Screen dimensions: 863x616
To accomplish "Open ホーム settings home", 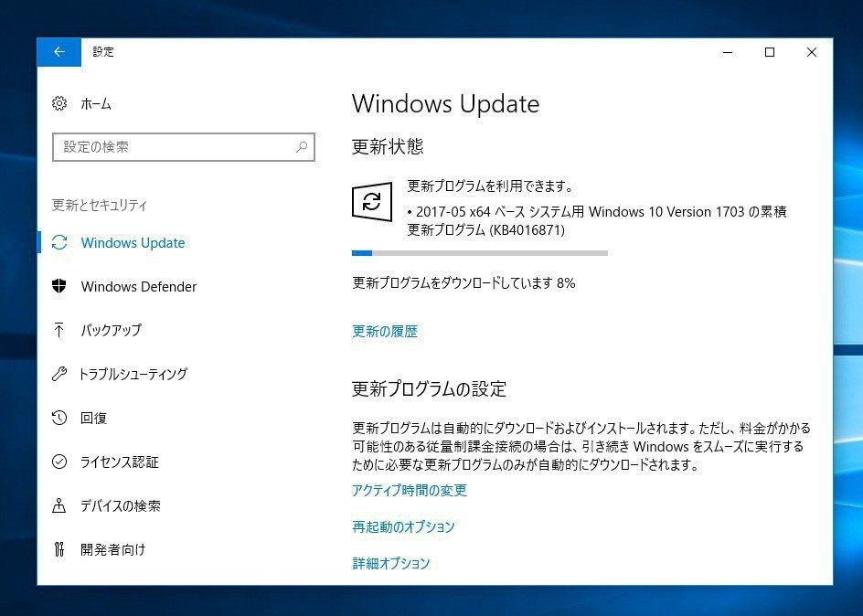I will pos(96,103).
